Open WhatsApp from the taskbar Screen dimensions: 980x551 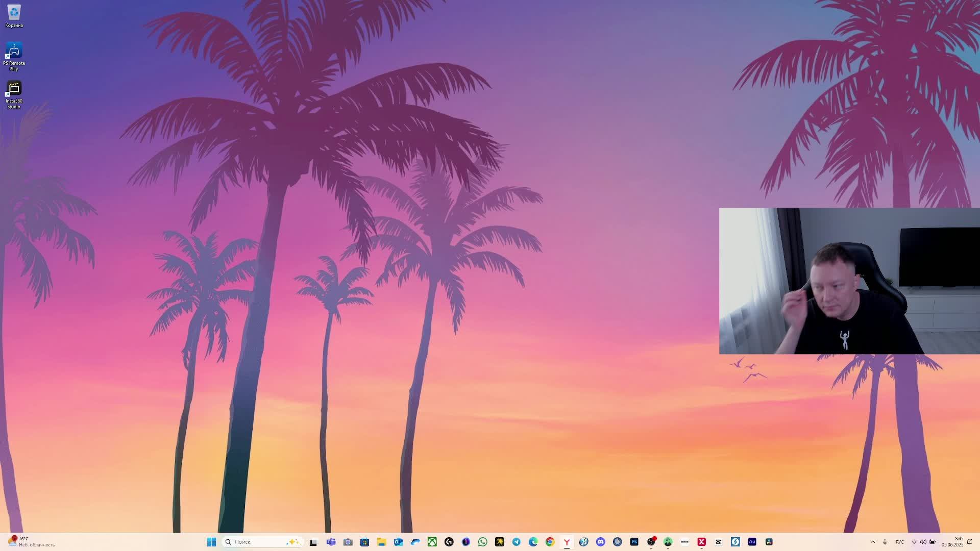coord(482,542)
